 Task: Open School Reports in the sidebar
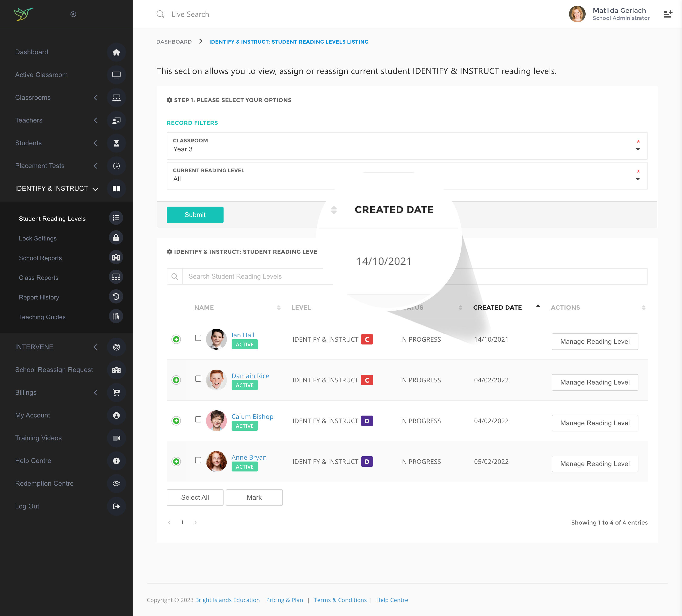[x=40, y=258]
